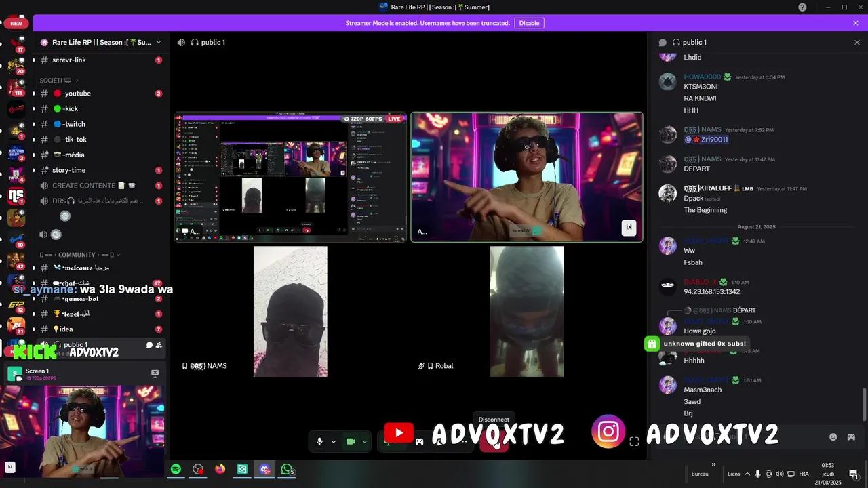Open the Windows notification center
Screen dimensions: 868x488
pos(853,474)
